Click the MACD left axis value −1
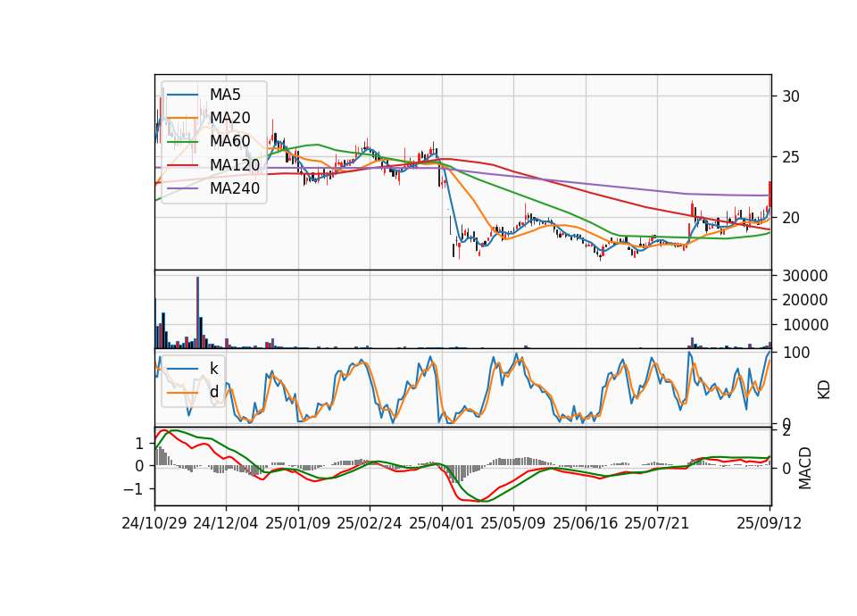 coord(134,489)
